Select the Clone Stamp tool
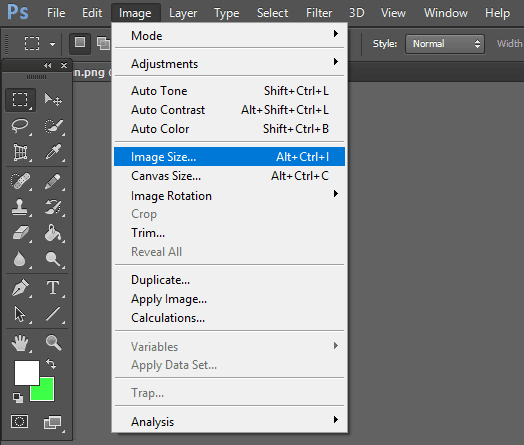The image size is (524, 445). (20, 207)
